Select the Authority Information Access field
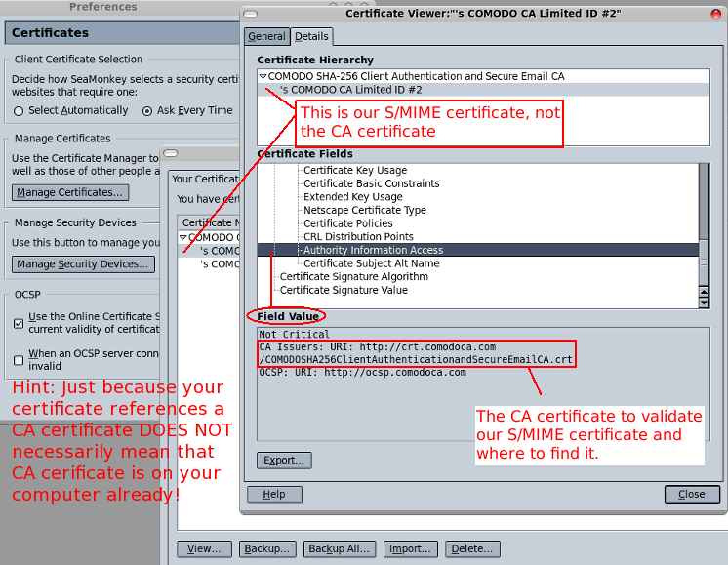728x565 pixels. (478, 250)
